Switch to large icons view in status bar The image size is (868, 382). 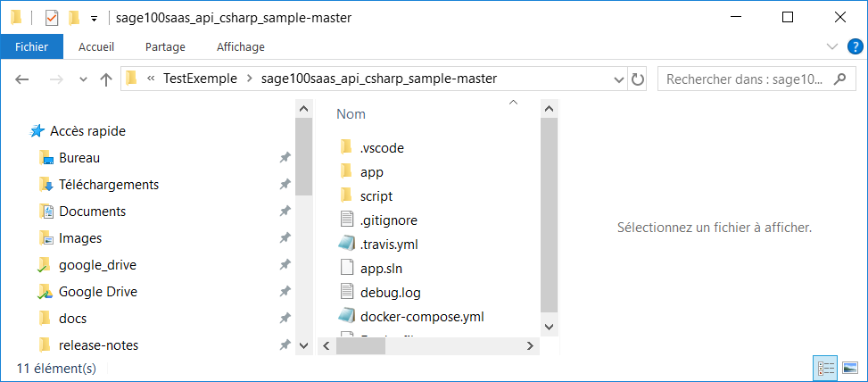click(x=850, y=368)
